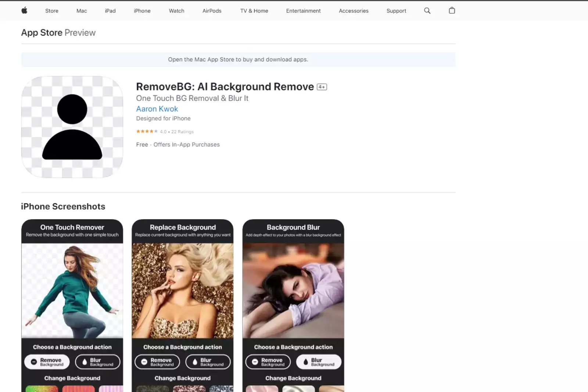Click the Apple logo in the navigation bar
Image resolution: width=588 pixels, height=392 pixels.
(24, 11)
